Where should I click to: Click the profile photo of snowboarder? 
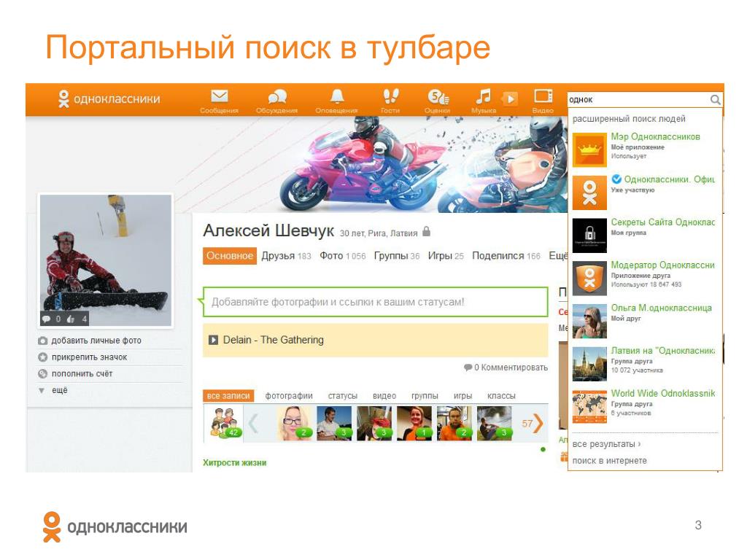tap(105, 260)
